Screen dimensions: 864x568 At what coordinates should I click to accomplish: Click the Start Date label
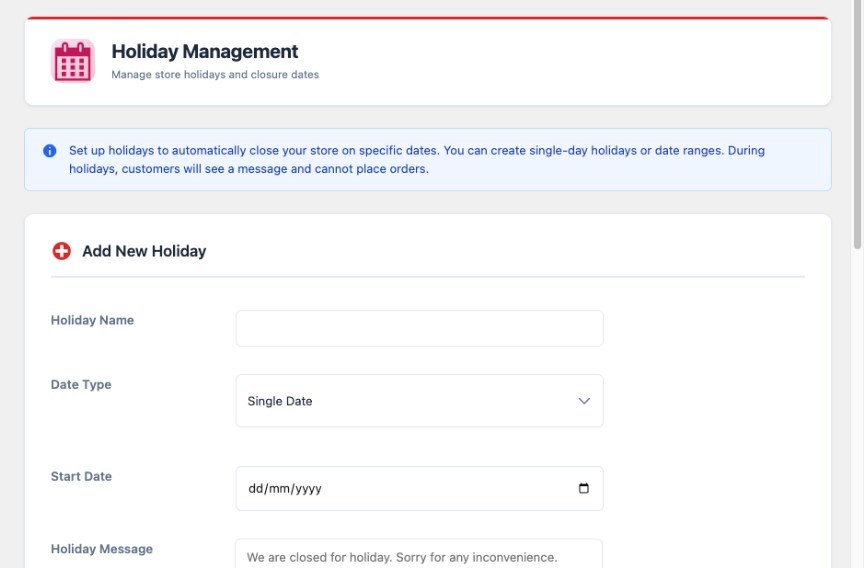point(81,476)
